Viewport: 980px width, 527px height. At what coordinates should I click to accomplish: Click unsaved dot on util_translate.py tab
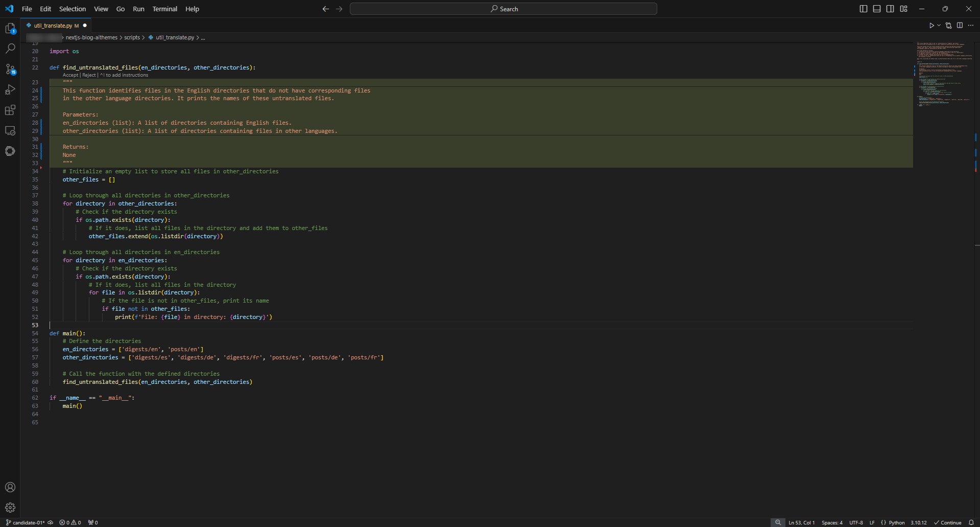[85, 26]
